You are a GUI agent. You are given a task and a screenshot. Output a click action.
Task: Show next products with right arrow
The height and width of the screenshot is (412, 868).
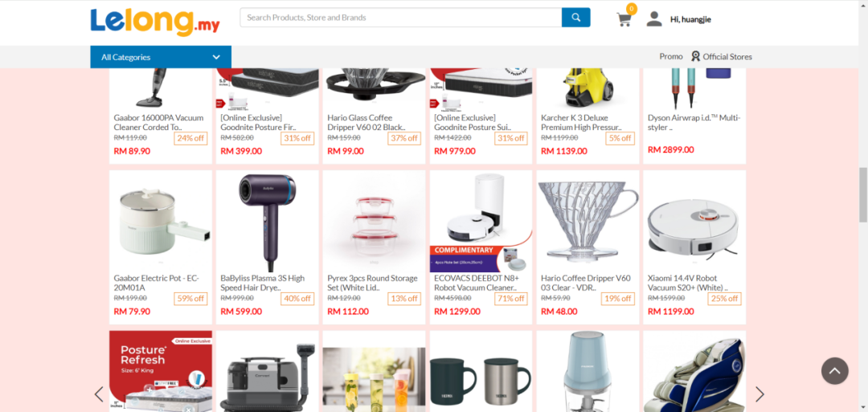[759, 394]
